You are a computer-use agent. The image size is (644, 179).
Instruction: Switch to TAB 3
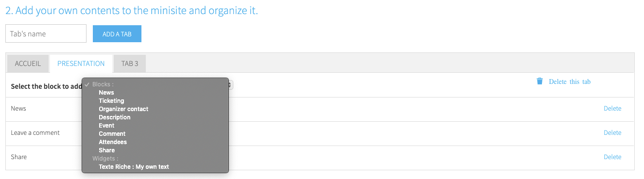pyautogui.click(x=130, y=64)
